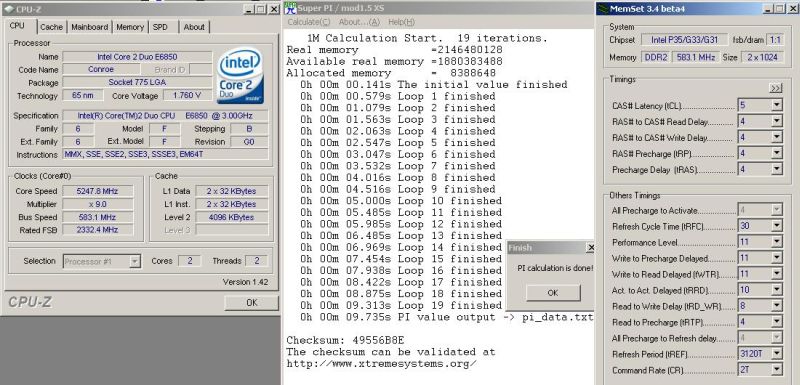Click the Stepping B field
Image resolution: width=800 pixels, height=385 pixels.
[248, 129]
